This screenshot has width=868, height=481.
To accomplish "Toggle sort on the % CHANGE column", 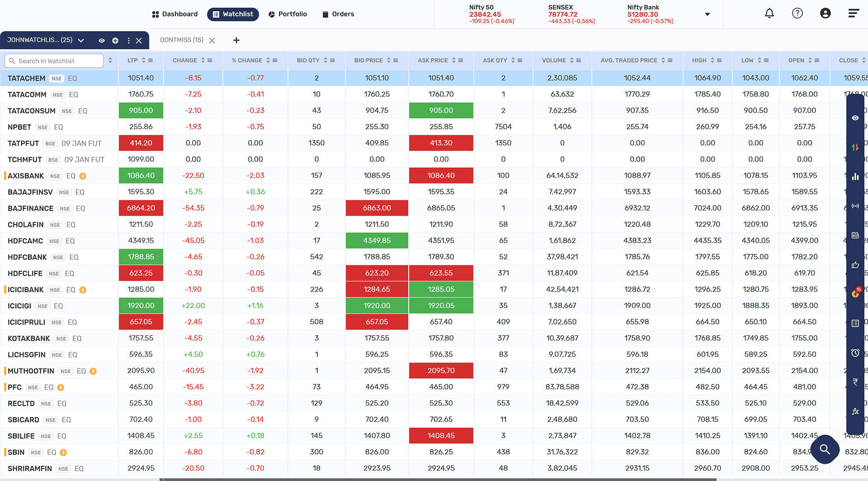I will click(268, 61).
